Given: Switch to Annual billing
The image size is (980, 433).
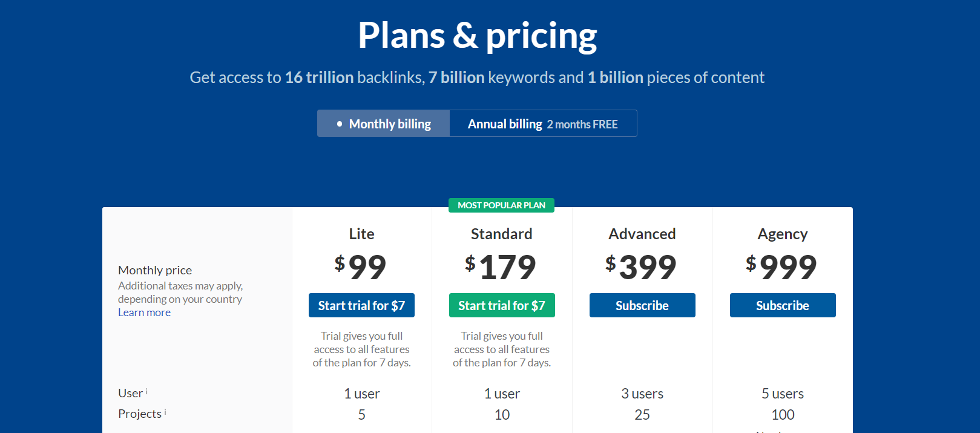Looking at the screenshot, I should [x=504, y=124].
